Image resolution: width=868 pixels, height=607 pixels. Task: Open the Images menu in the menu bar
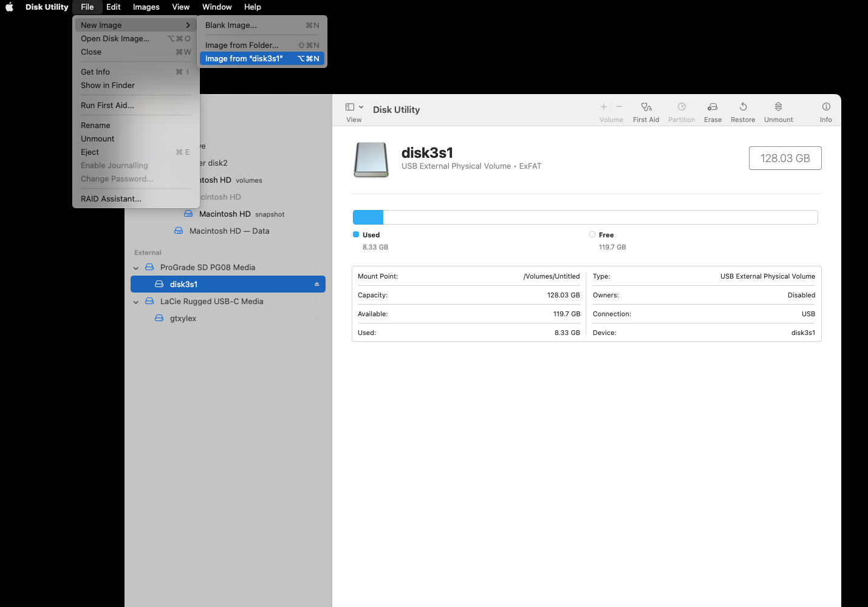[x=146, y=7]
